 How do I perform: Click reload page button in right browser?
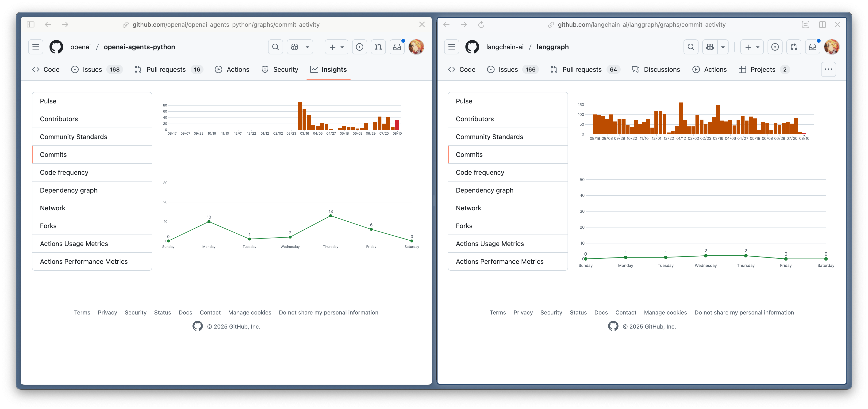point(481,25)
